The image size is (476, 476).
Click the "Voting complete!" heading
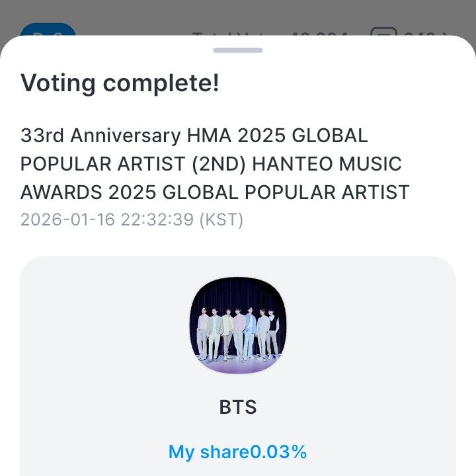pos(120,83)
